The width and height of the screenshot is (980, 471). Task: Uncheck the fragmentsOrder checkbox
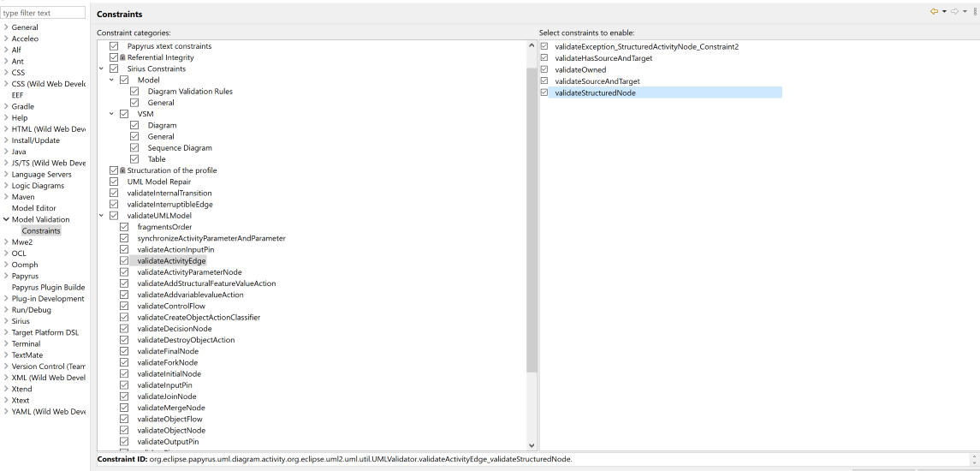tap(124, 227)
